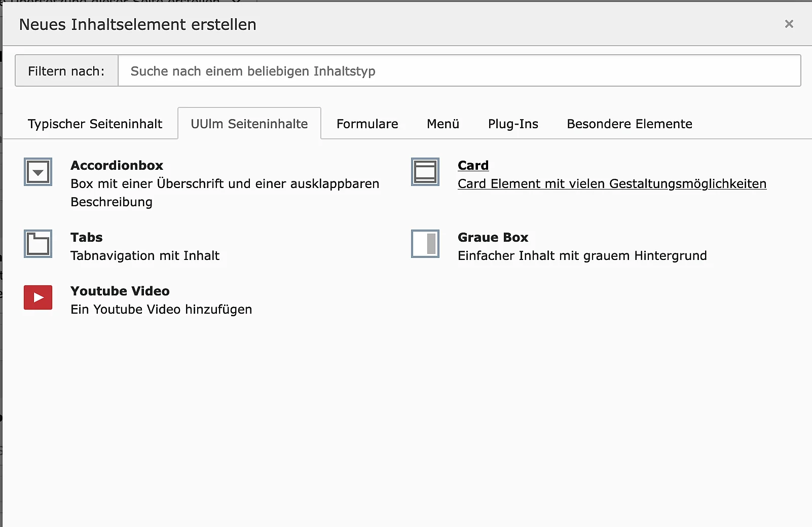The image size is (812, 527).
Task: Click 'Card Element mit vielen Gestaltungsmöglichkeiten' description
Action: point(612,183)
